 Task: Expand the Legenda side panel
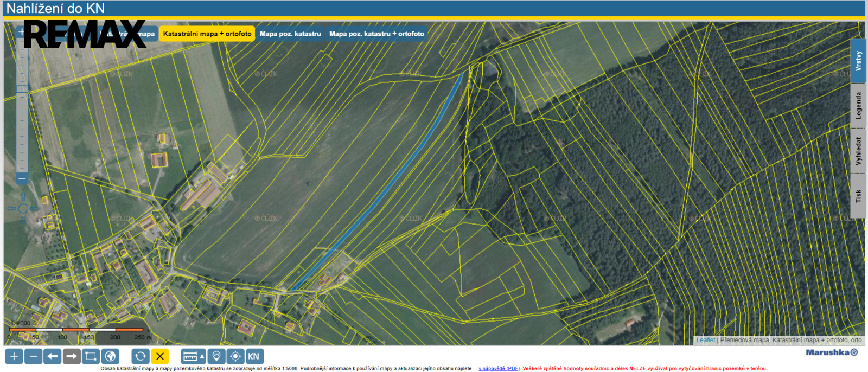pos(858,106)
